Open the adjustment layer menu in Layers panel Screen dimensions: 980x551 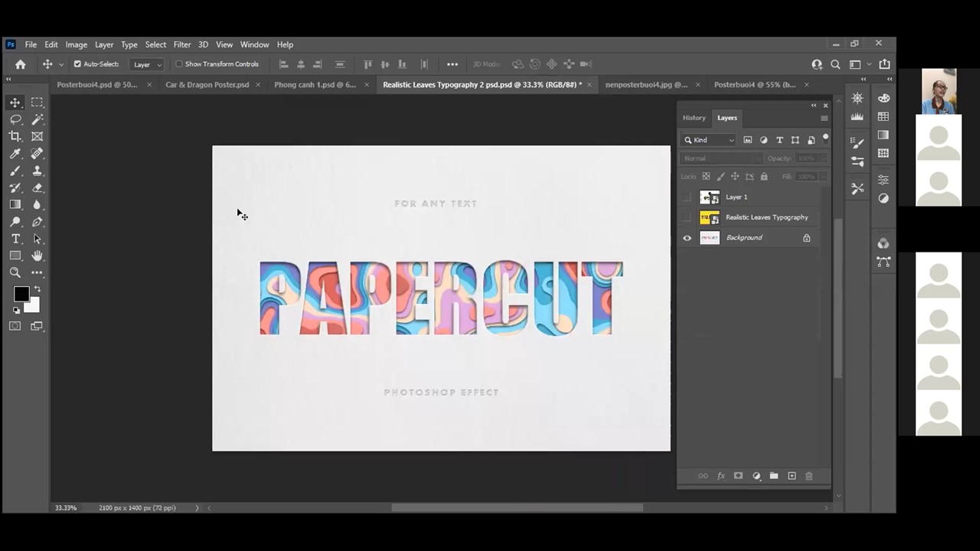coord(756,476)
